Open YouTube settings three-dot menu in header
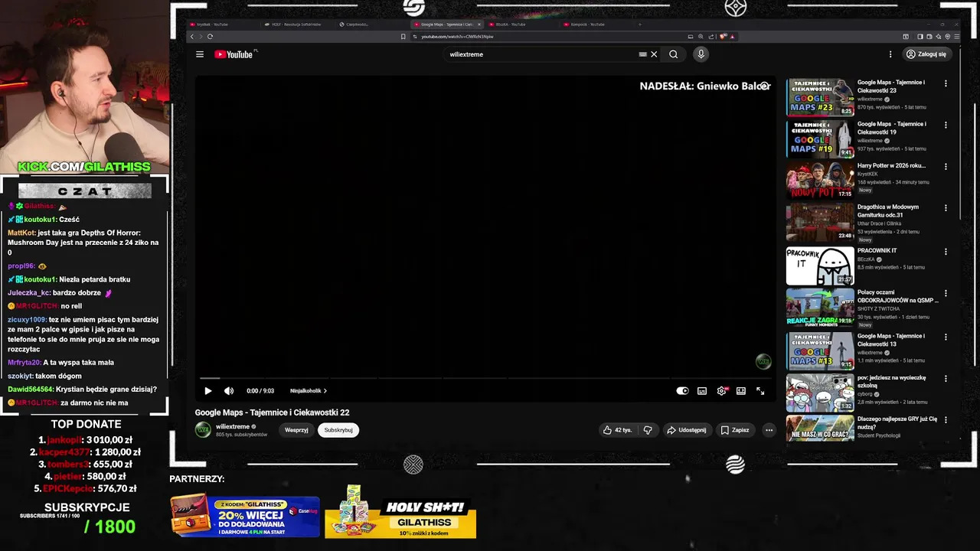This screenshot has height=551, width=980. pos(890,54)
